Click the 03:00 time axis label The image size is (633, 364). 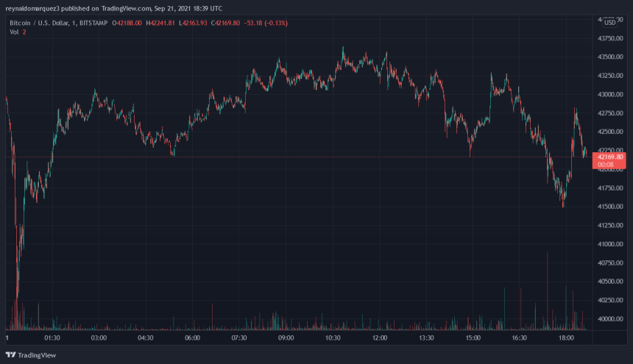[x=99, y=338]
